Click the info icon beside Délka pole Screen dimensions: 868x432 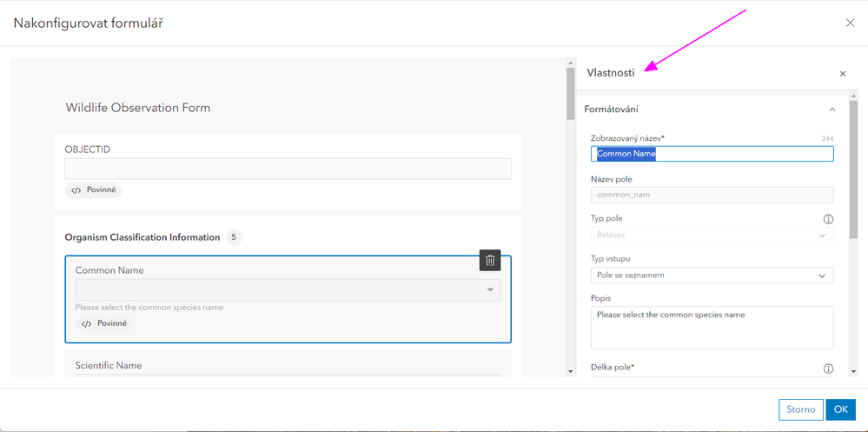[x=828, y=369]
